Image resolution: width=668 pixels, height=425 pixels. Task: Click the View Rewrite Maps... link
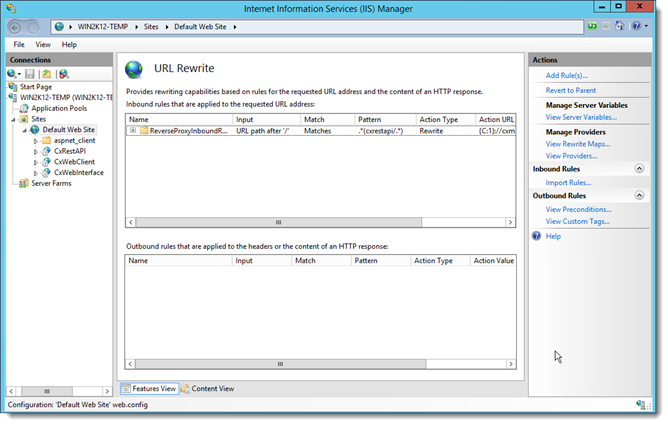pyautogui.click(x=578, y=144)
